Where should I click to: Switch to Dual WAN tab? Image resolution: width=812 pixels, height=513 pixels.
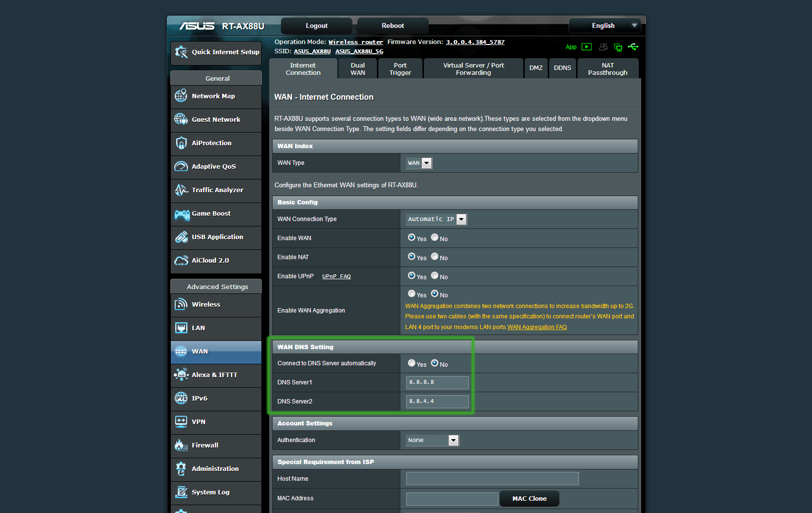pos(358,69)
